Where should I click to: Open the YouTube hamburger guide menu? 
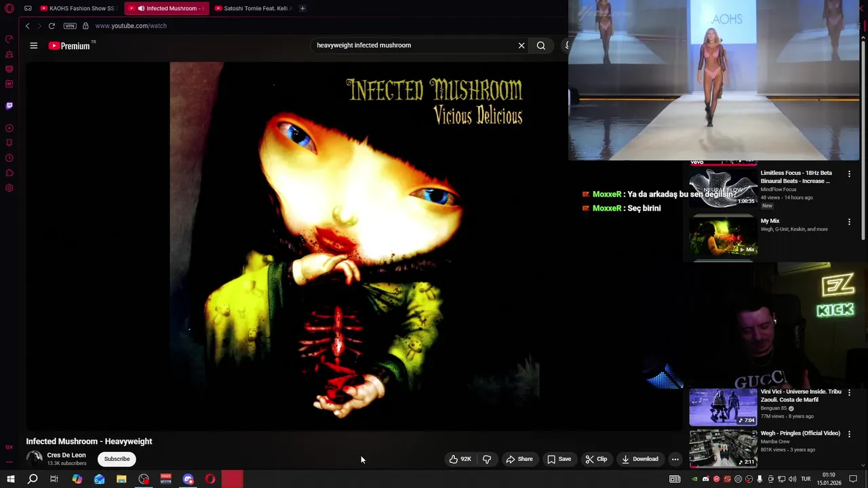(x=33, y=45)
